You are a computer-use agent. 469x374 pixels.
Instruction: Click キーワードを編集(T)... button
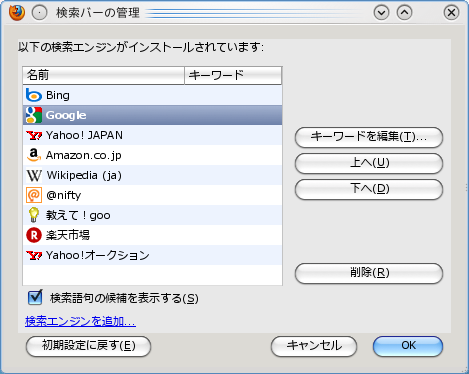tap(369, 137)
